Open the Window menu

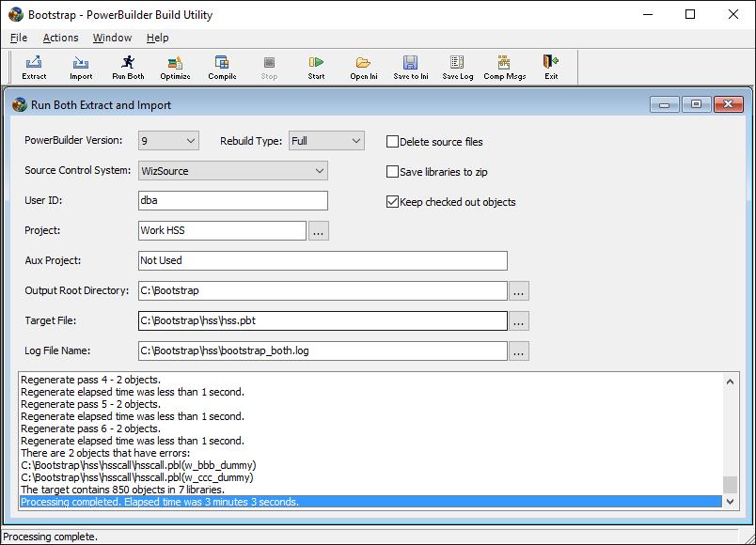[112, 38]
